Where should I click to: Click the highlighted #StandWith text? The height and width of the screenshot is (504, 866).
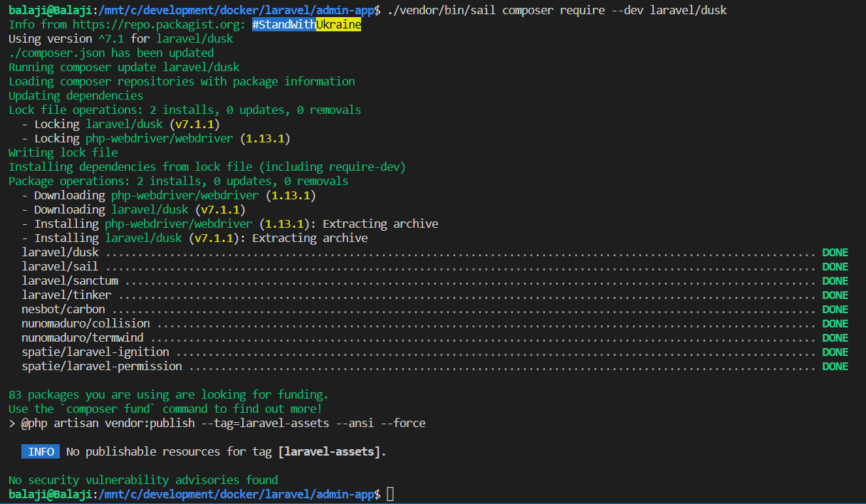283,24
